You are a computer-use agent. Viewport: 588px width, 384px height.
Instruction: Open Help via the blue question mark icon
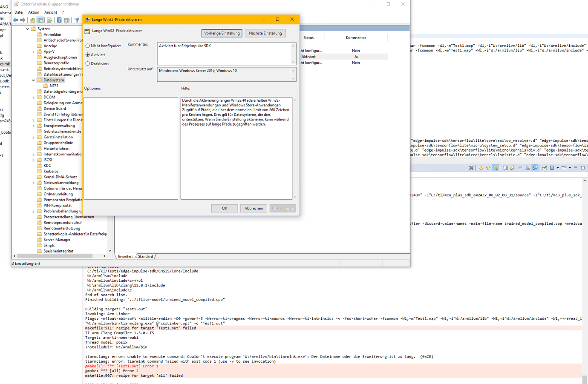59,20
